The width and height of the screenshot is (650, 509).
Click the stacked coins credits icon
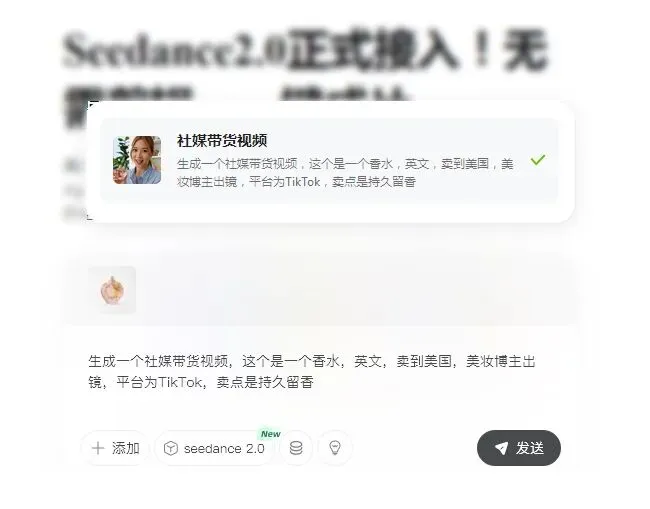(x=296, y=448)
